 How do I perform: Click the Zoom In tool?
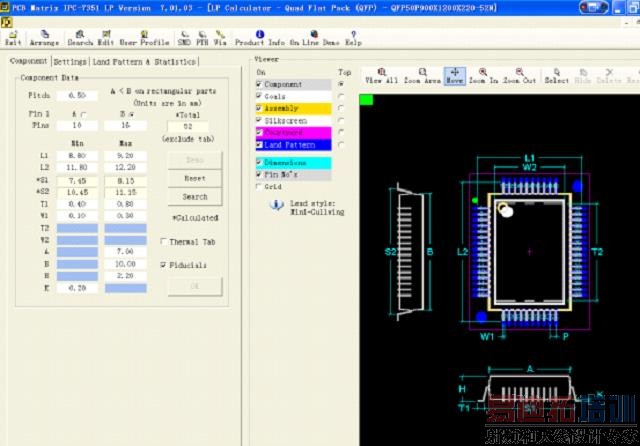[483, 74]
